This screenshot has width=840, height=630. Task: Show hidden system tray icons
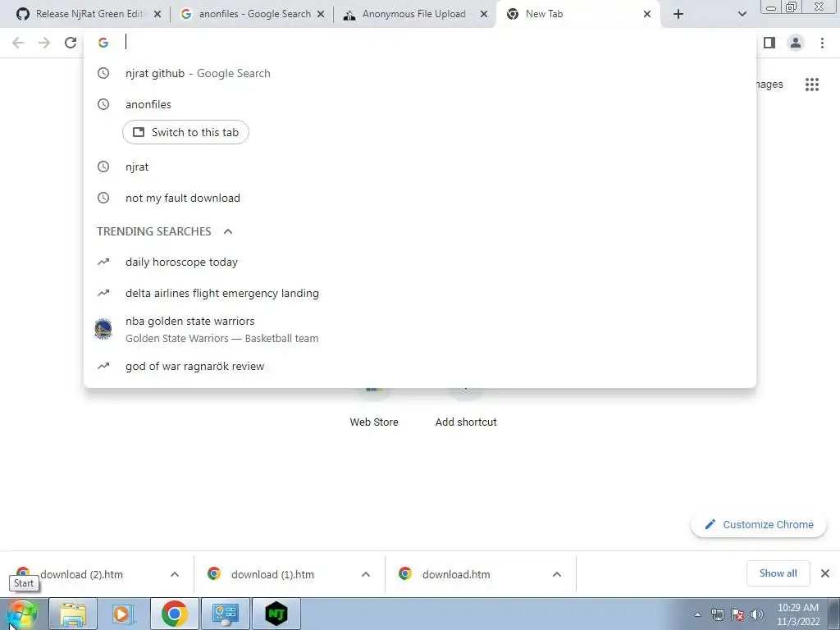pos(697,614)
